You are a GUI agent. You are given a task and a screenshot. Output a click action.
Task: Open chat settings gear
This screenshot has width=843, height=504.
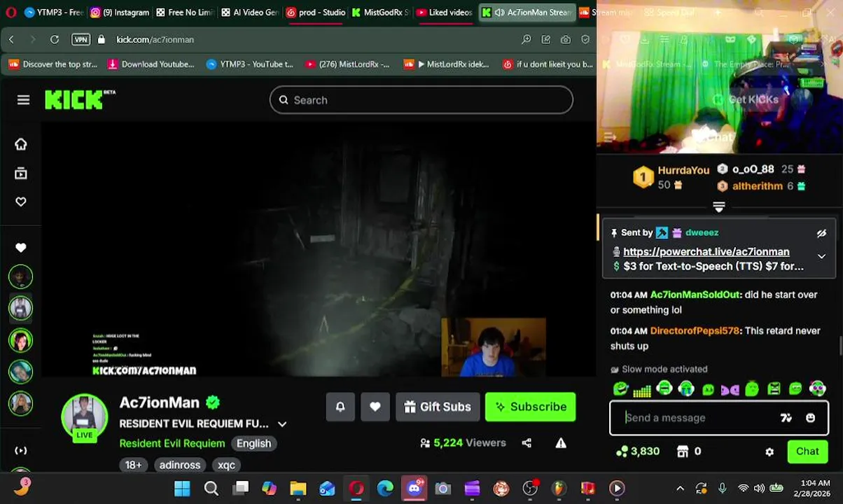[769, 452]
